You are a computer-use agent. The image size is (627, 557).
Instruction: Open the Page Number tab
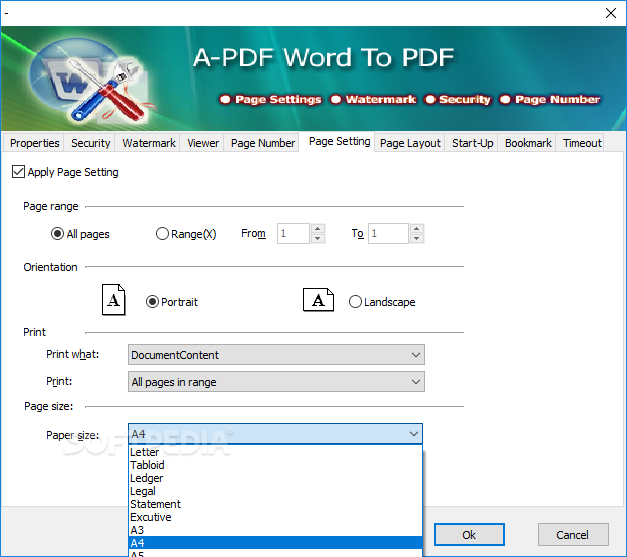(x=263, y=143)
